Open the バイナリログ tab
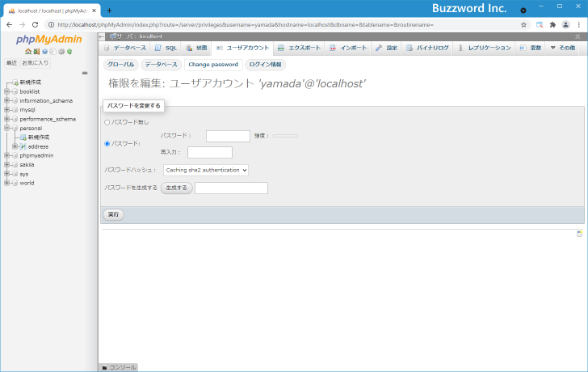This screenshot has width=588, height=372. tap(427, 48)
